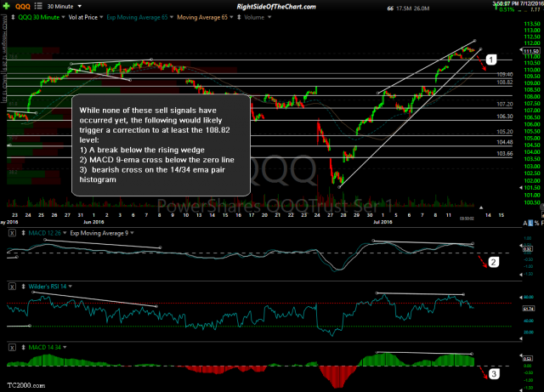
Task: Click the move handle beside MACD 12 26
Action: 23,233
